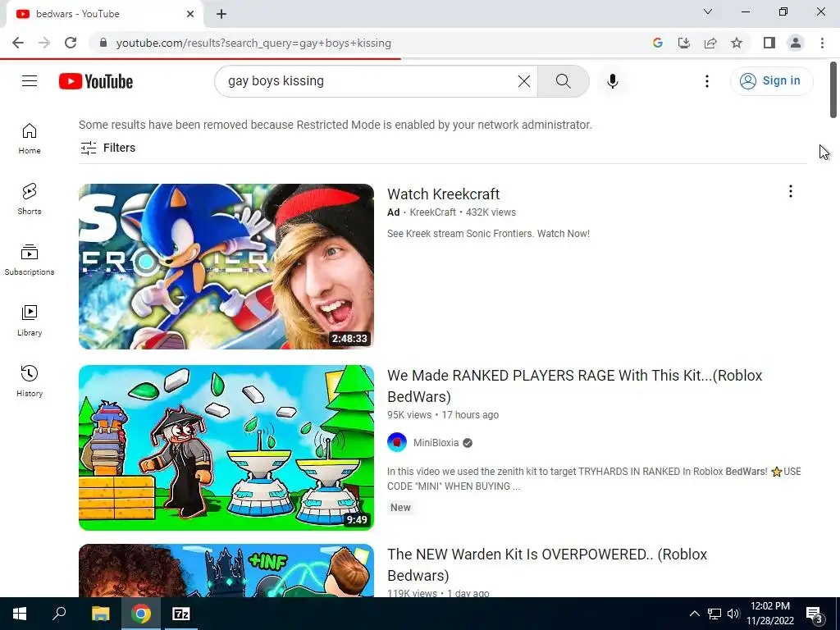Click the browser forward arrow

[44, 43]
